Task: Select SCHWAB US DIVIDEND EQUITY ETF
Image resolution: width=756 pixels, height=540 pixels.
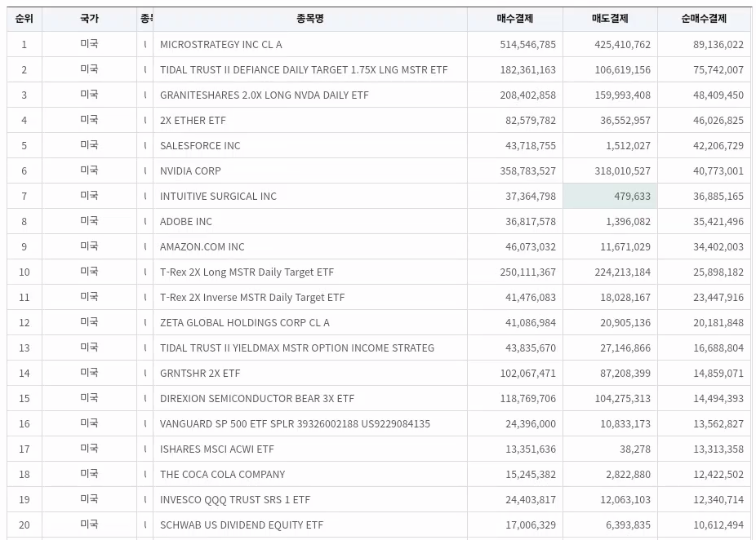Action: (242, 525)
